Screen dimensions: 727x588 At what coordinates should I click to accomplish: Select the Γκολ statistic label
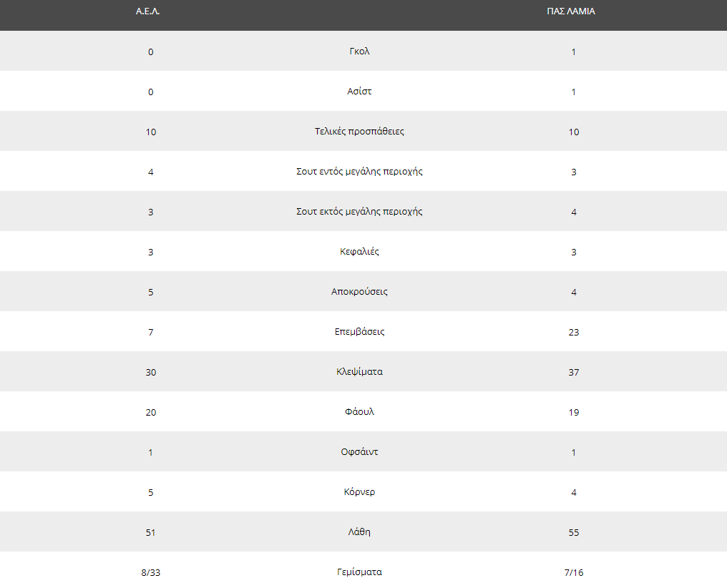tap(359, 52)
